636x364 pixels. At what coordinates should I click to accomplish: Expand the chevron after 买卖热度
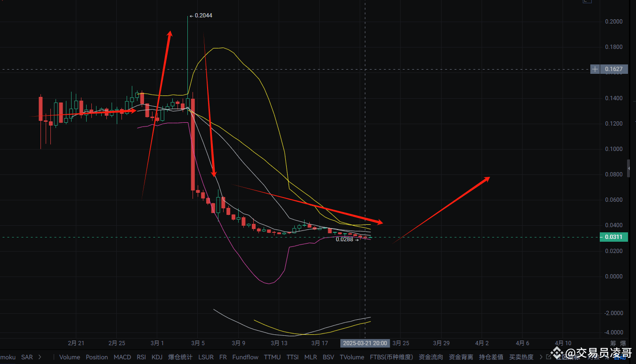(x=541, y=357)
